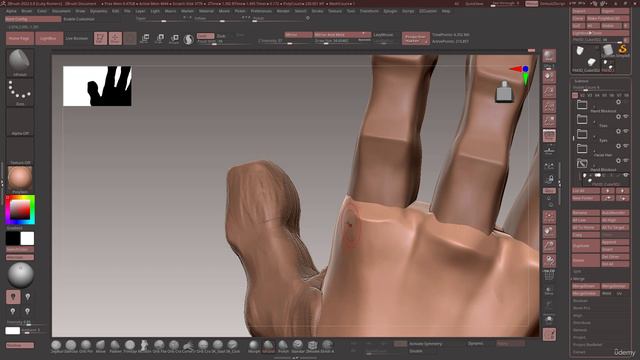
Task: Toggle the Dynamic button at bottom
Action: 476,344
